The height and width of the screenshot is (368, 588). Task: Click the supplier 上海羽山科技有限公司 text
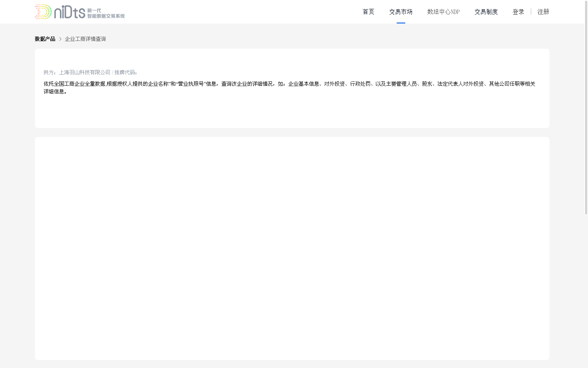click(x=85, y=72)
